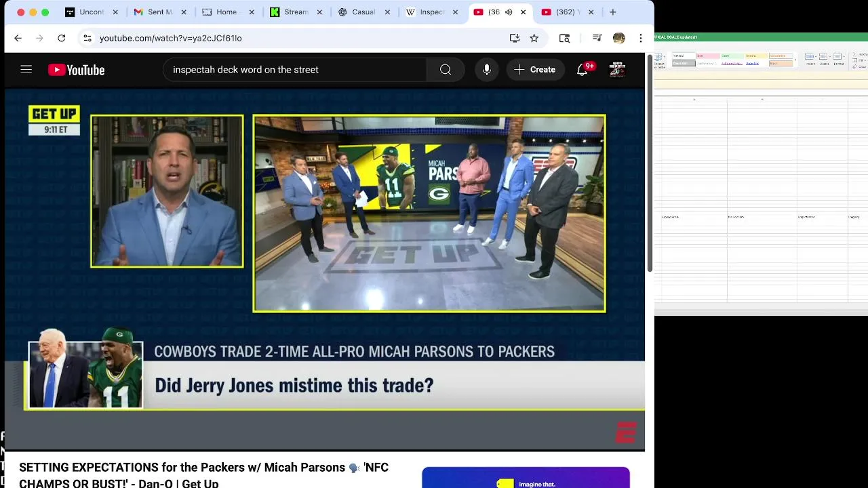Image resolution: width=868 pixels, height=488 pixels.
Task: Click Clear in Excel ribbon
Action: pyautogui.click(x=859, y=66)
